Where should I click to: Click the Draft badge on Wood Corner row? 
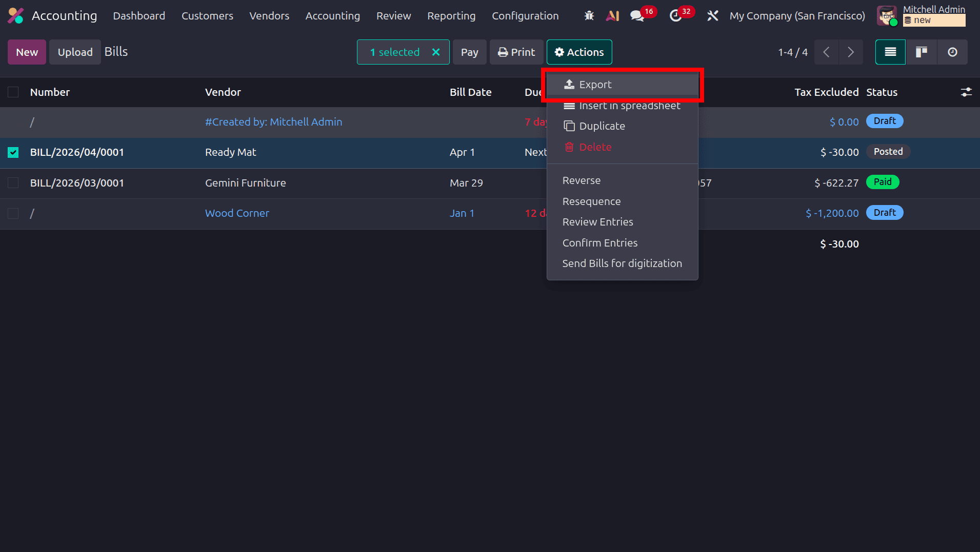[x=885, y=213]
